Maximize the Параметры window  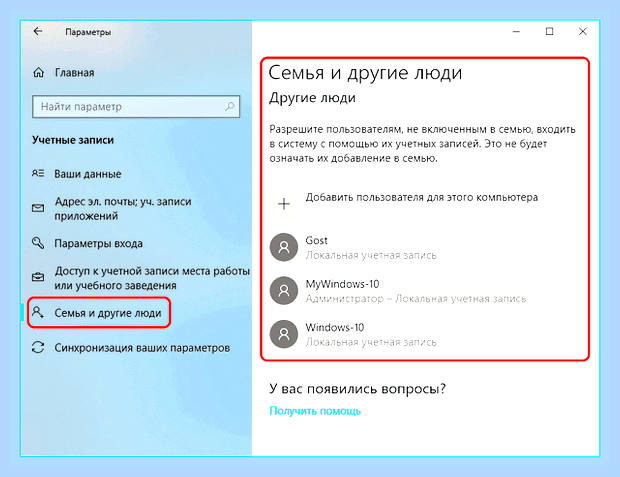click(549, 31)
